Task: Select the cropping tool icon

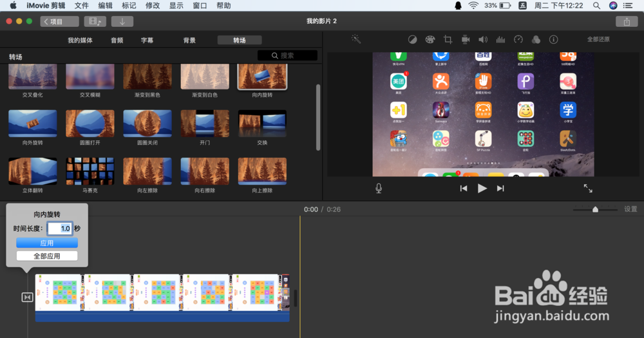Action: (x=448, y=39)
